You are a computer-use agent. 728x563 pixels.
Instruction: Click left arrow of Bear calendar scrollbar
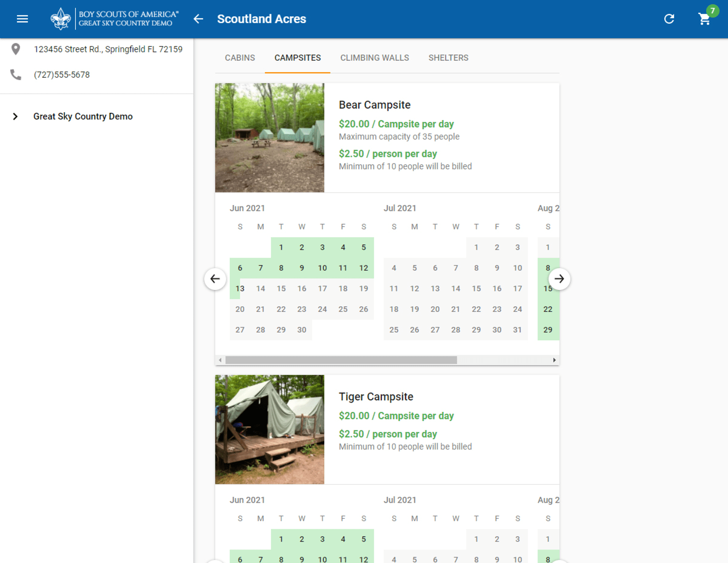[x=220, y=360]
